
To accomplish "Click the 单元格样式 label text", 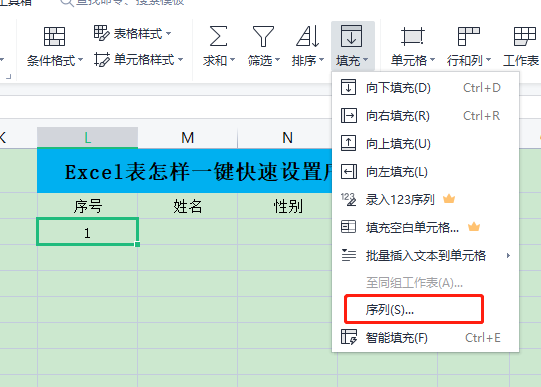I will click(x=144, y=60).
